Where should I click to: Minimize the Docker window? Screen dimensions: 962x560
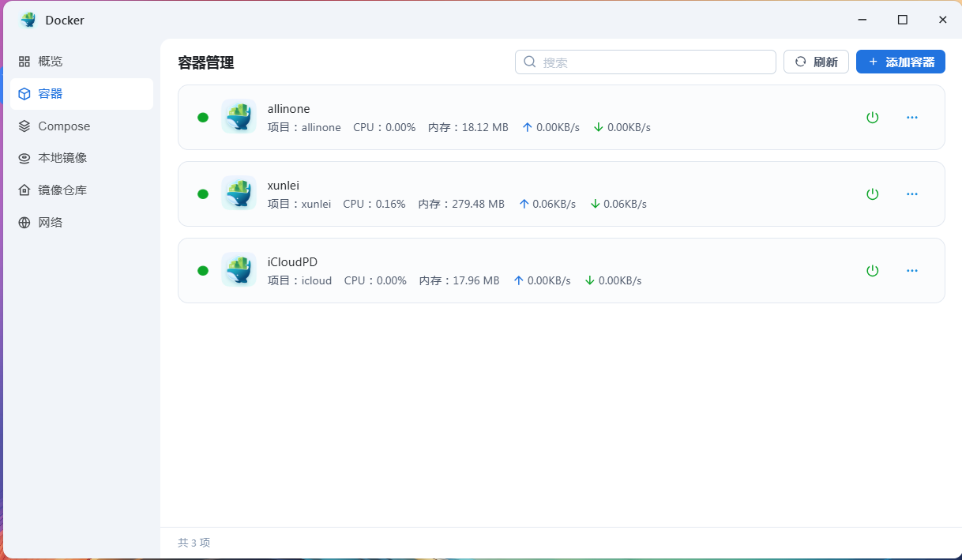coord(862,20)
